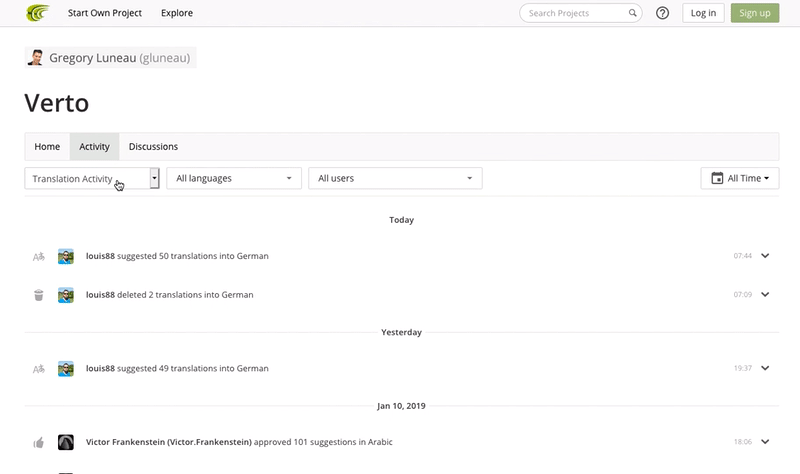Click the Crowdin logo icon
Screen dimensions: 800x474
(x=38, y=13)
